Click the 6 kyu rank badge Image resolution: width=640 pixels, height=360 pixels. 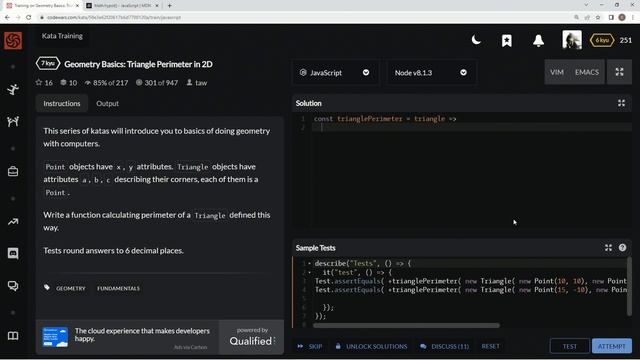click(602, 40)
